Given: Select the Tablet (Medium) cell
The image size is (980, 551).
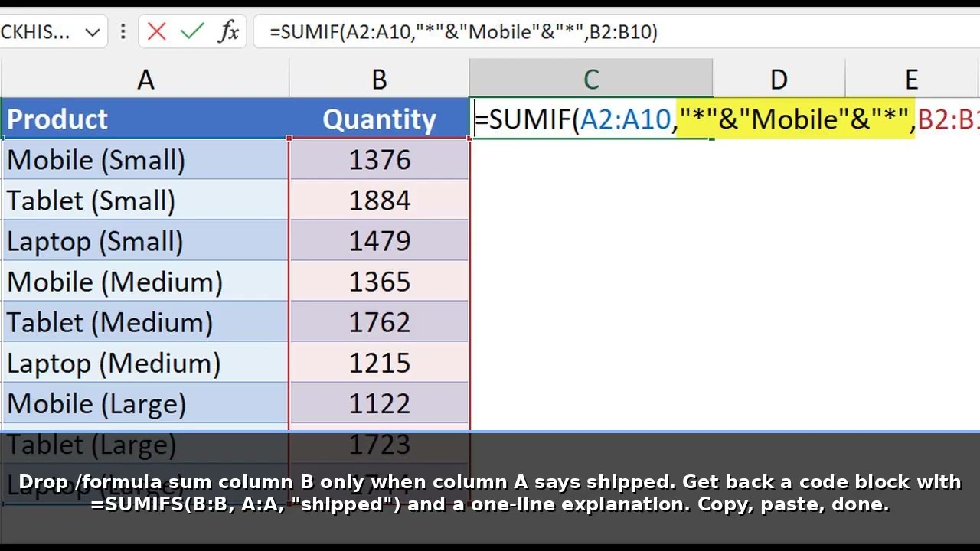Looking at the screenshot, I should click(145, 321).
